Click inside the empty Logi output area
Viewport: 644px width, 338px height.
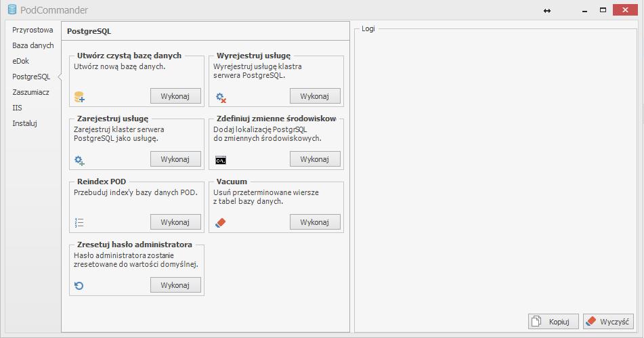(495, 173)
